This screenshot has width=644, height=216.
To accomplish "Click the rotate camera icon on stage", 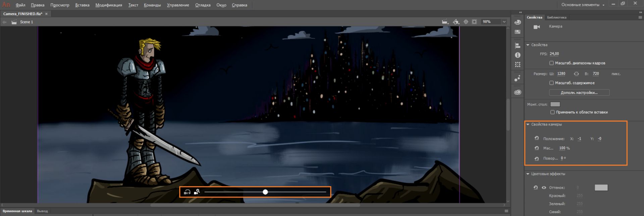I will 187,192.
